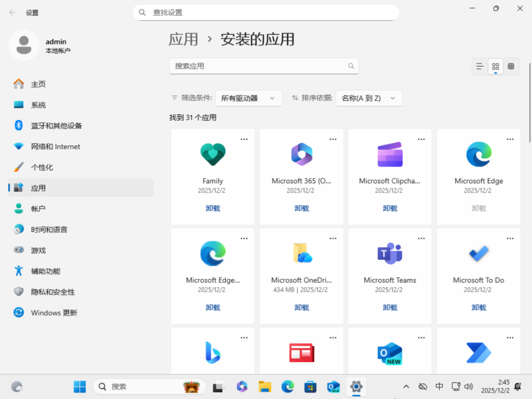Click the taskbar 搜索 box

click(149, 387)
